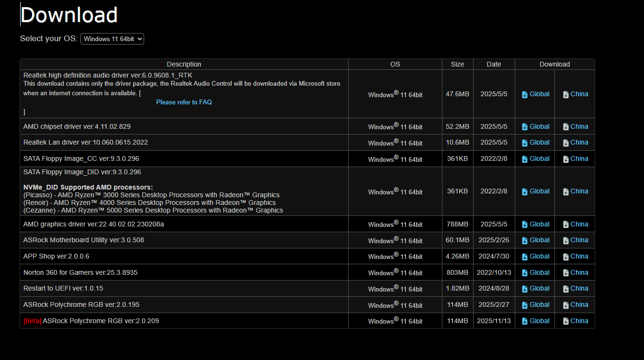Click NVMe_DID Supported AMD processors heading
This screenshot has height=360, width=644.
(88, 187)
